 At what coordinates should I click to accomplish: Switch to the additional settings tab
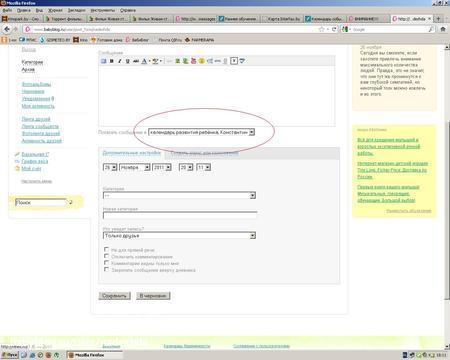pyautogui.click(x=132, y=153)
